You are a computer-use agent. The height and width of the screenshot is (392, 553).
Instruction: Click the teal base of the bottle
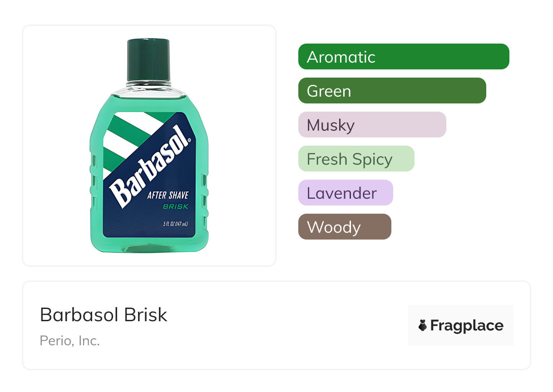[150, 244]
